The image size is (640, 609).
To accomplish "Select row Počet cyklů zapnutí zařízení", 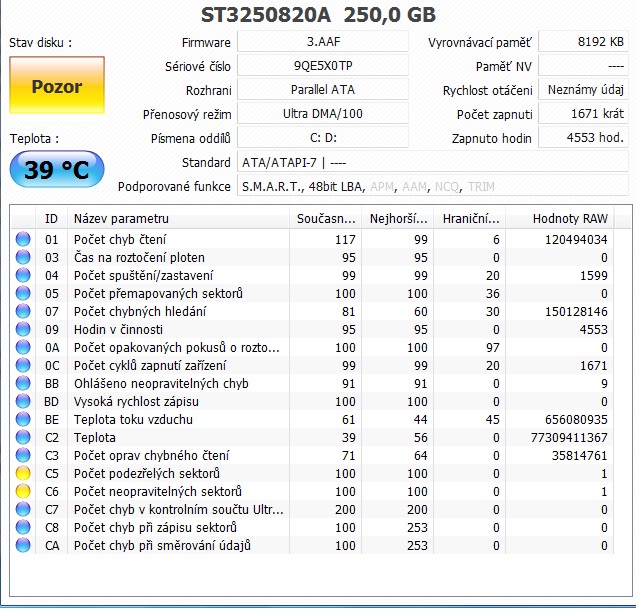I will pos(312,365).
